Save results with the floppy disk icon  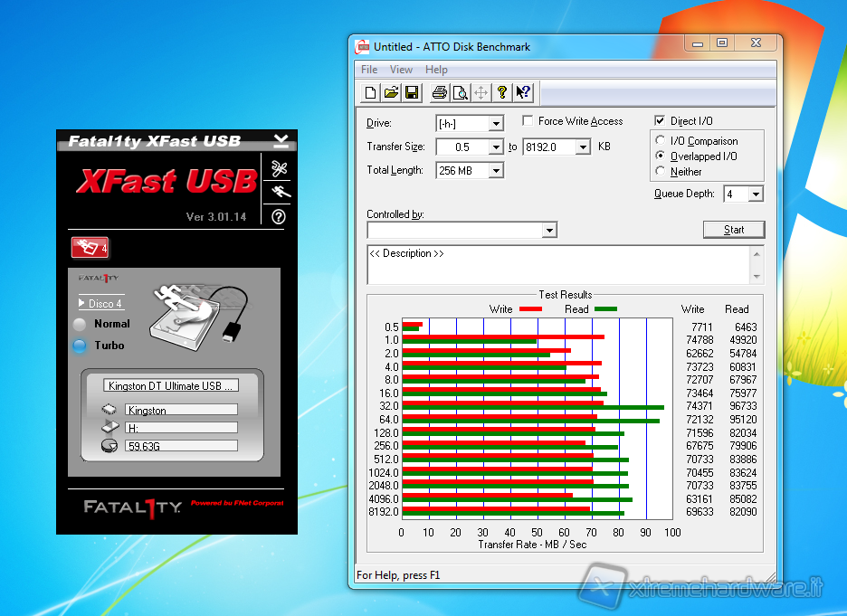[412, 92]
